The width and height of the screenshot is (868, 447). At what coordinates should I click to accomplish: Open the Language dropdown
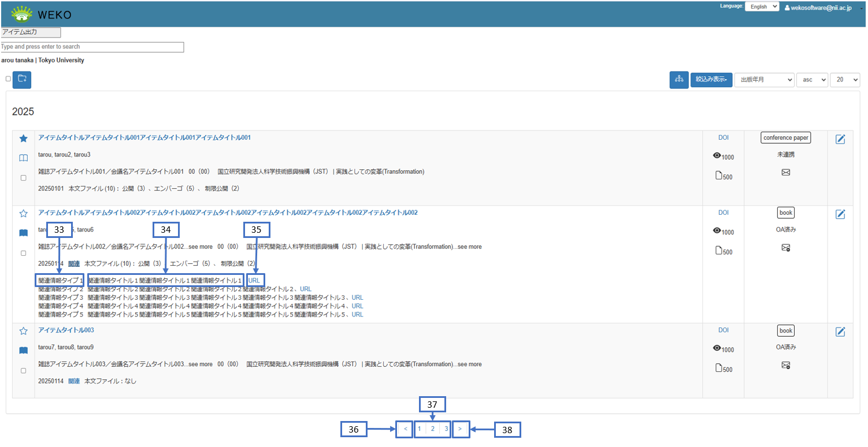762,7
